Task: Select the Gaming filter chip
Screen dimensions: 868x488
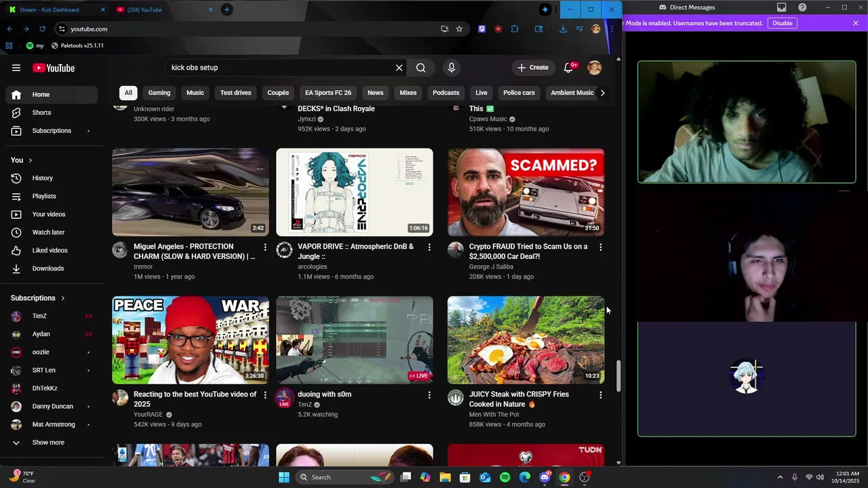Action: [x=159, y=93]
